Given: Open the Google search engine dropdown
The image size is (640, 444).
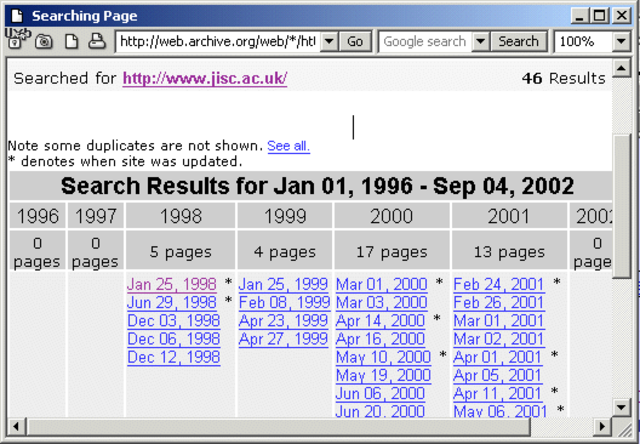Looking at the screenshot, I should pyautogui.click(x=481, y=42).
